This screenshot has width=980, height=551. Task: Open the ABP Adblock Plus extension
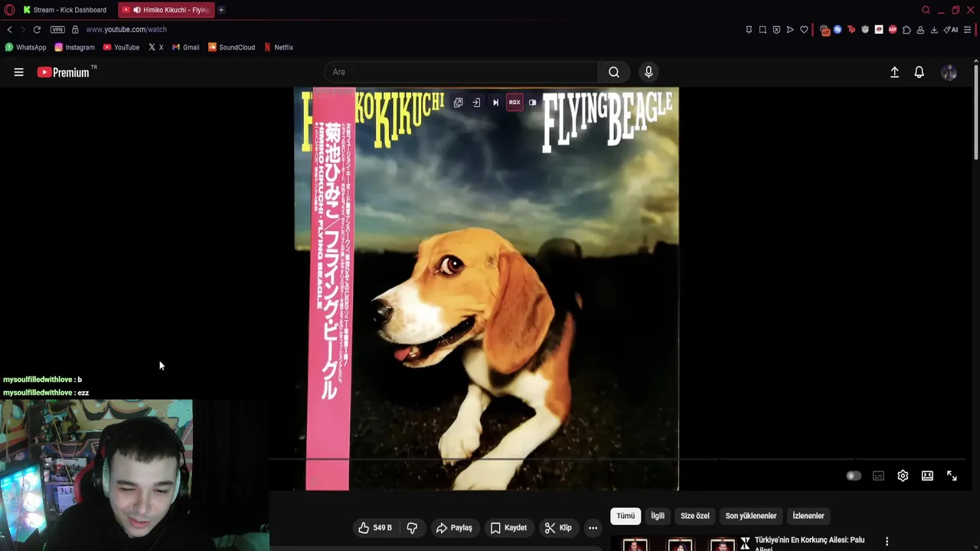[x=893, y=30]
